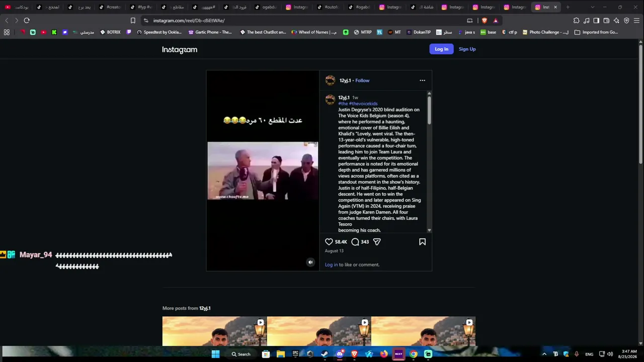Open the Gartic Phone bookmark

[210, 32]
